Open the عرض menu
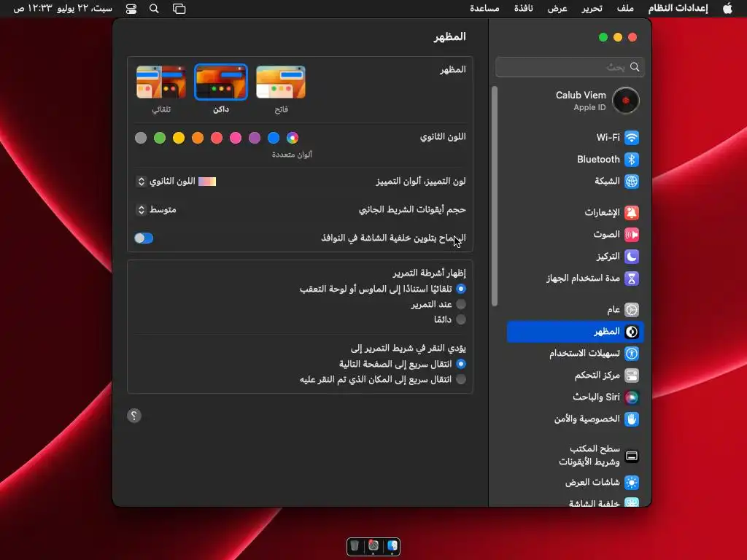Screen dimensions: 747x560 (557, 9)
